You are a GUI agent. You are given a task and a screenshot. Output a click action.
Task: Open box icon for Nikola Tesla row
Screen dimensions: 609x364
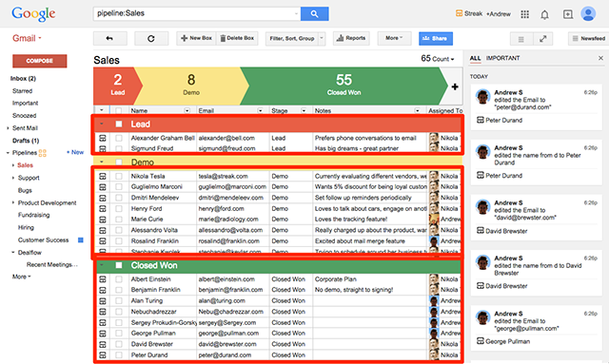click(x=103, y=176)
